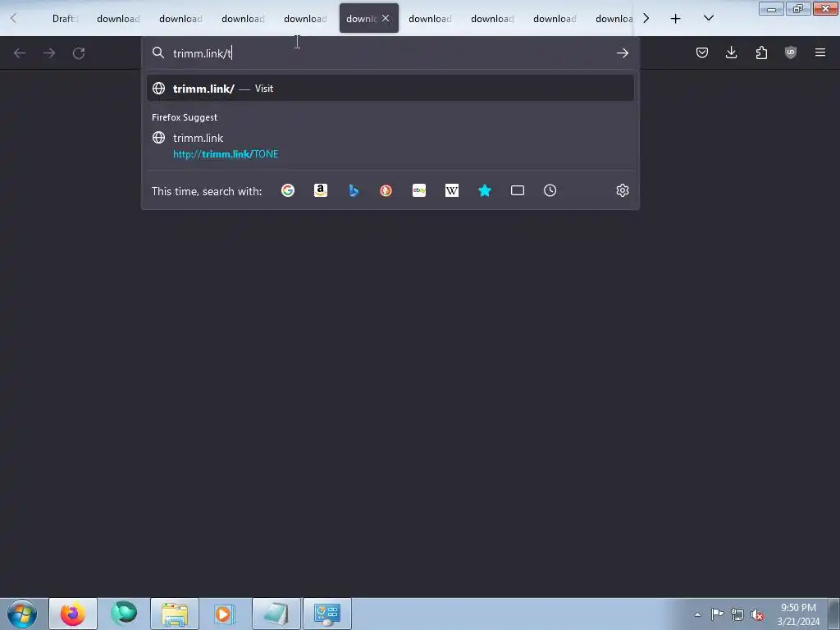Image resolution: width=840 pixels, height=630 pixels.
Task: Select DuckDuckGo search icon
Action: coord(386,190)
